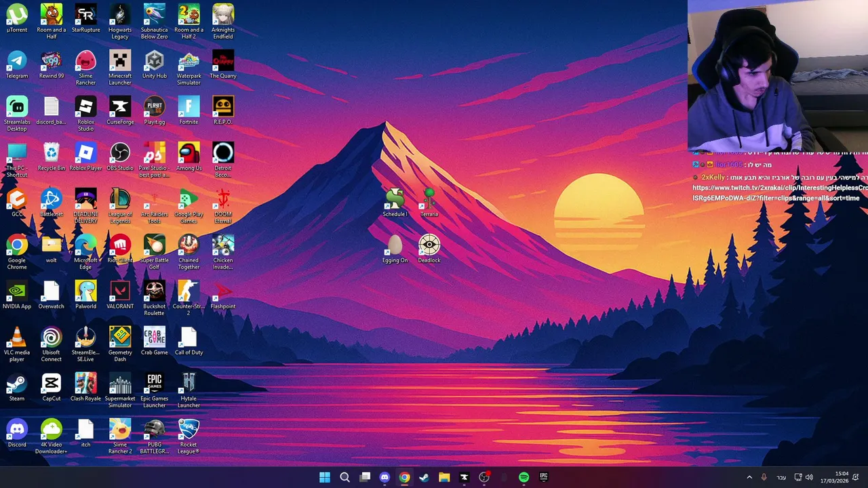The image size is (868, 488).
Task: Launch Roblox Player
Action: tap(85, 157)
